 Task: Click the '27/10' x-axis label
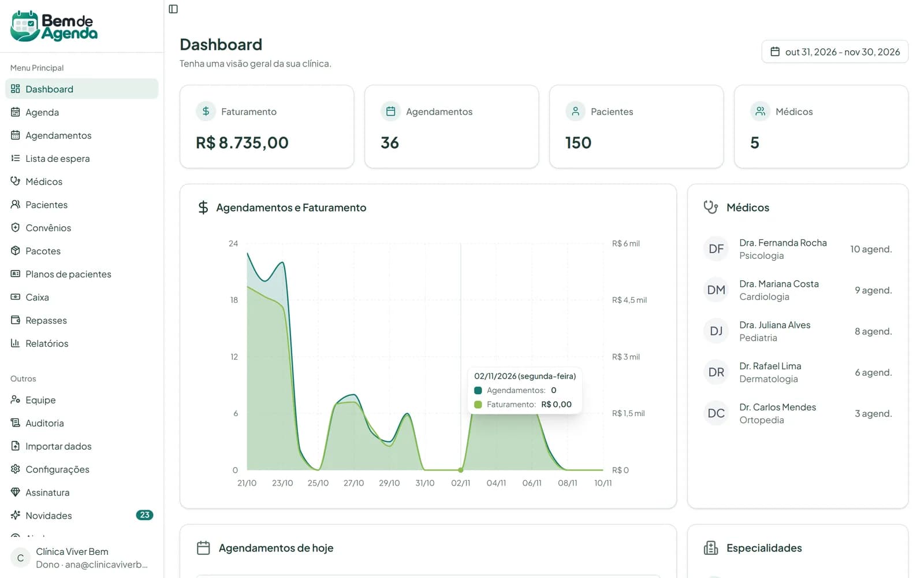353,483
